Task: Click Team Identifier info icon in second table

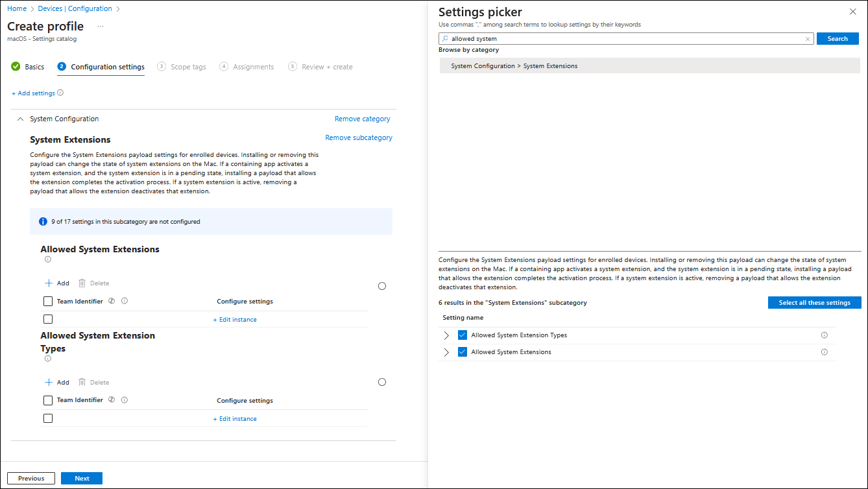Action: click(125, 400)
